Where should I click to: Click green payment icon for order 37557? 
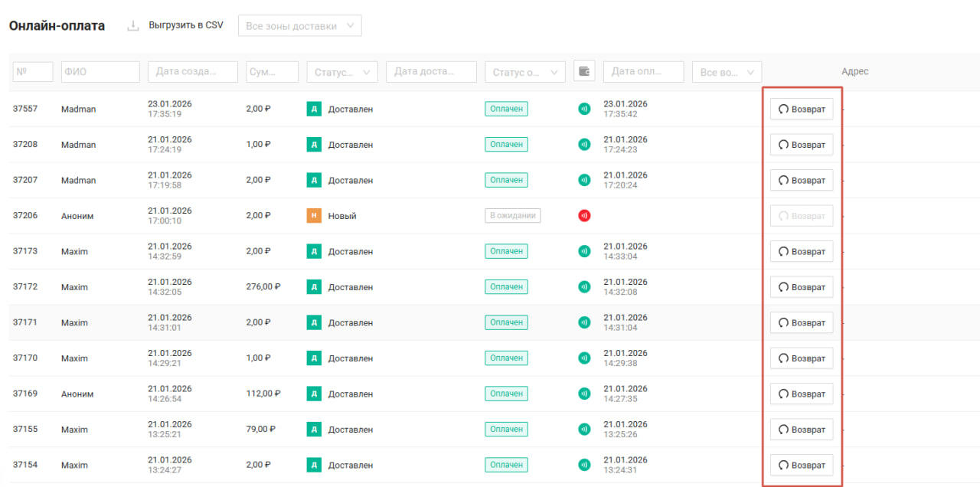[x=584, y=109]
